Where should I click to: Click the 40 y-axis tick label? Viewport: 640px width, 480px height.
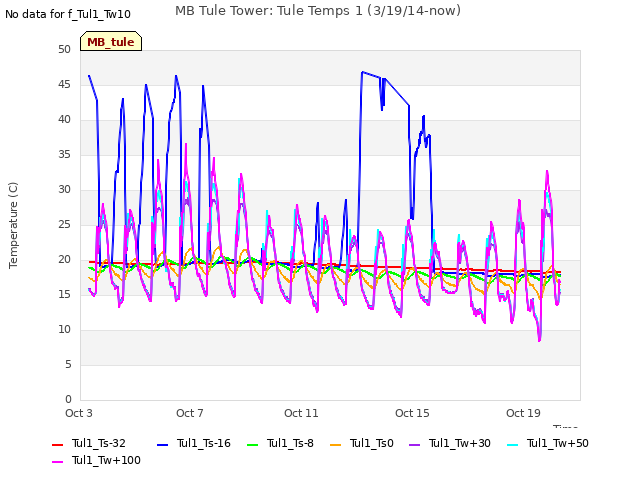click(x=64, y=120)
